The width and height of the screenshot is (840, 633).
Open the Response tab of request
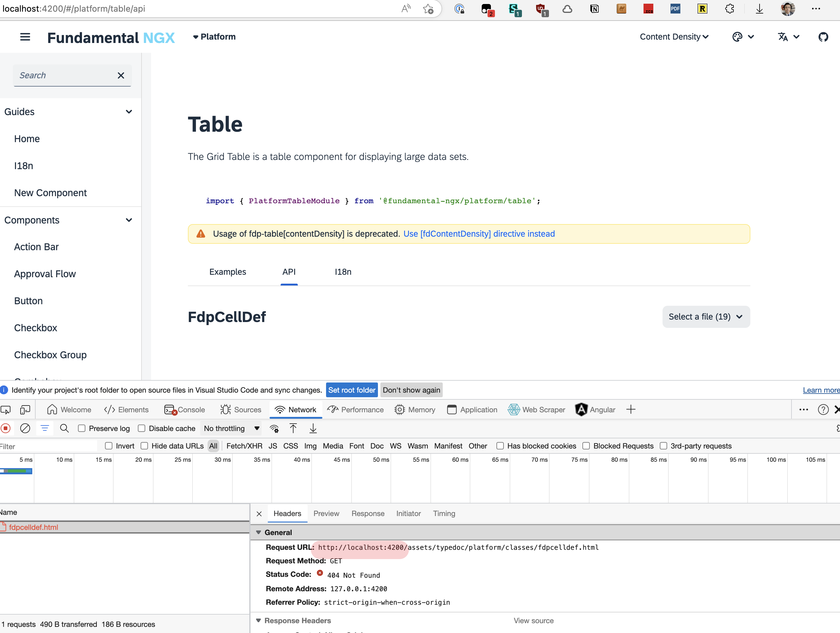tap(367, 513)
